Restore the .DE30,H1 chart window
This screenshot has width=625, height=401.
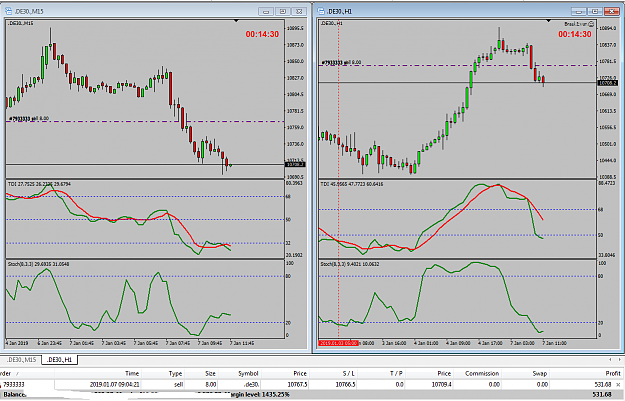[595, 12]
